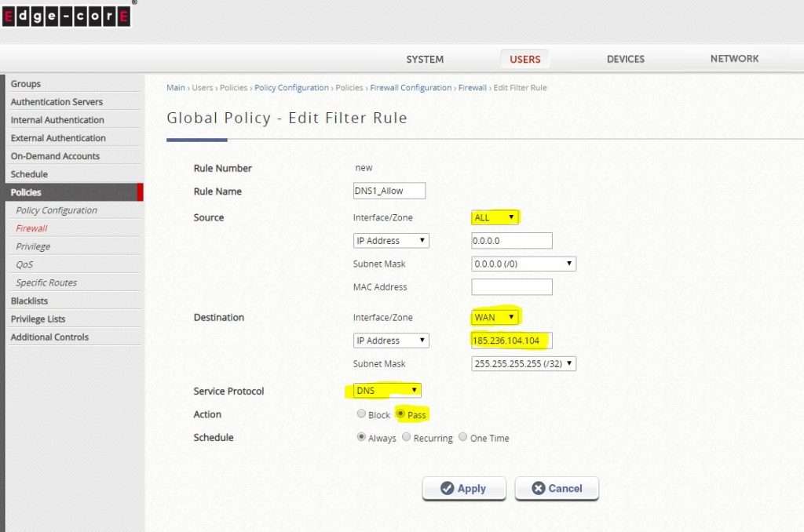This screenshot has width=804, height=532.
Task: Click the Rule Name input showing DNS1_Allow
Action: click(x=389, y=191)
